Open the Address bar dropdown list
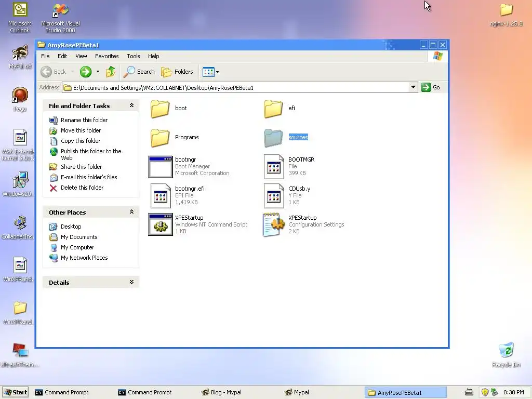The width and height of the screenshot is (532, 399). [413, 87]
